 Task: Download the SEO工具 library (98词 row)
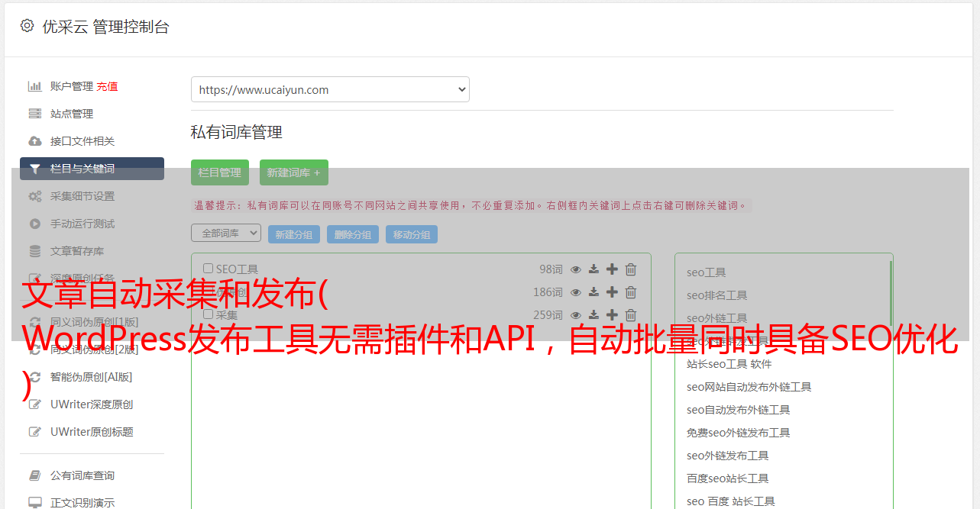click(593, 269)
